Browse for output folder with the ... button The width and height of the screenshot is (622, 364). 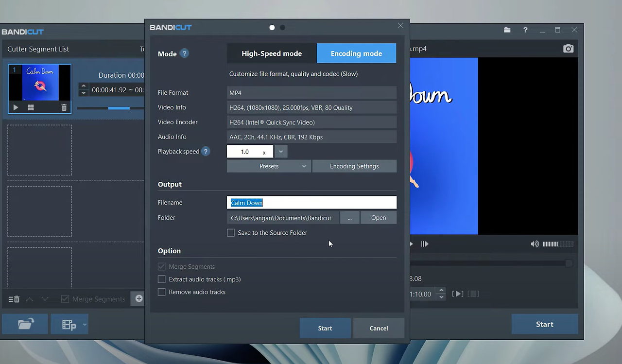[350, 218]
